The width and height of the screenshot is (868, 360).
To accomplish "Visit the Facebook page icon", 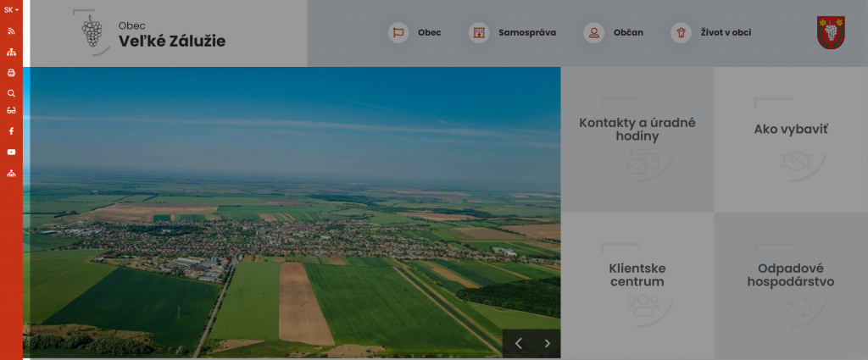I will coord(11,131).
